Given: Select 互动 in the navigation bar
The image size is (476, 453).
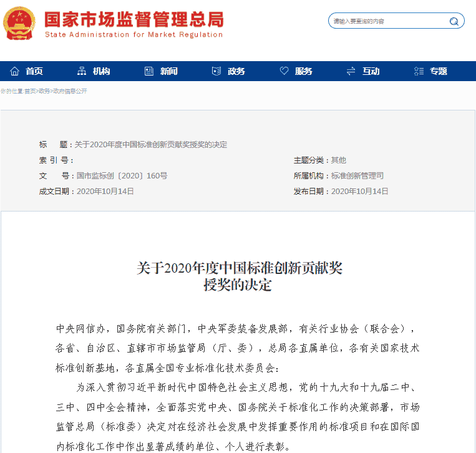Looking at the screenshot, I should point(371,71).
